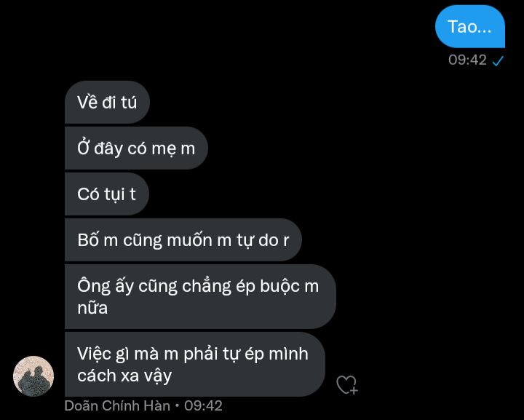The width and height of the screenshot is (524, 420).
Task: Click the word "nữa" in the message
Action: click(x=92, y=308)
